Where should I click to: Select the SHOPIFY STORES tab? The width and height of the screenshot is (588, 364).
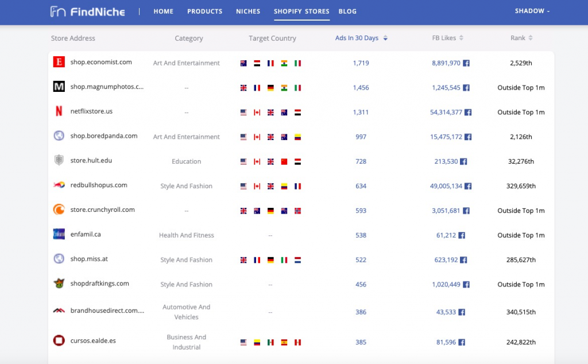(301, 11)
